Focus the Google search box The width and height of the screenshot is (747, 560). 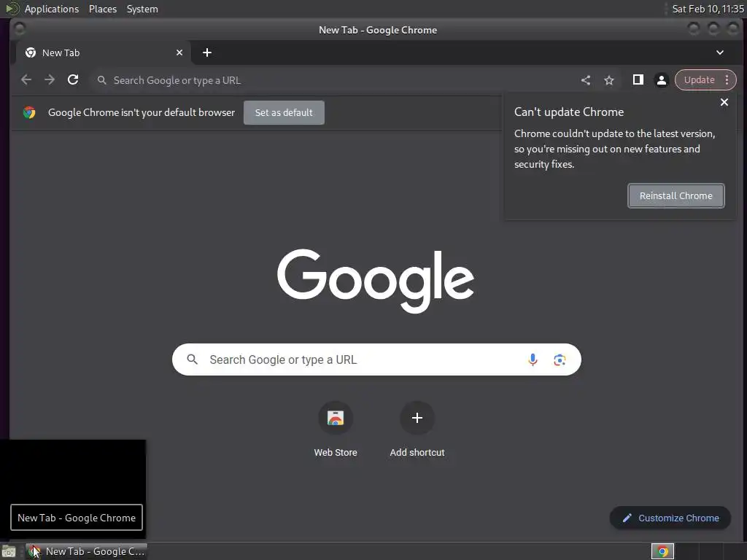point(376,359)
